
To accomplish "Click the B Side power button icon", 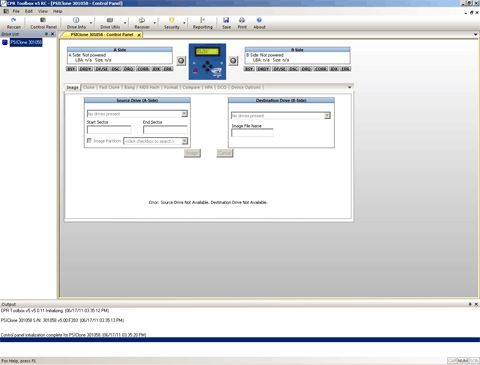I will pos(233,61).
